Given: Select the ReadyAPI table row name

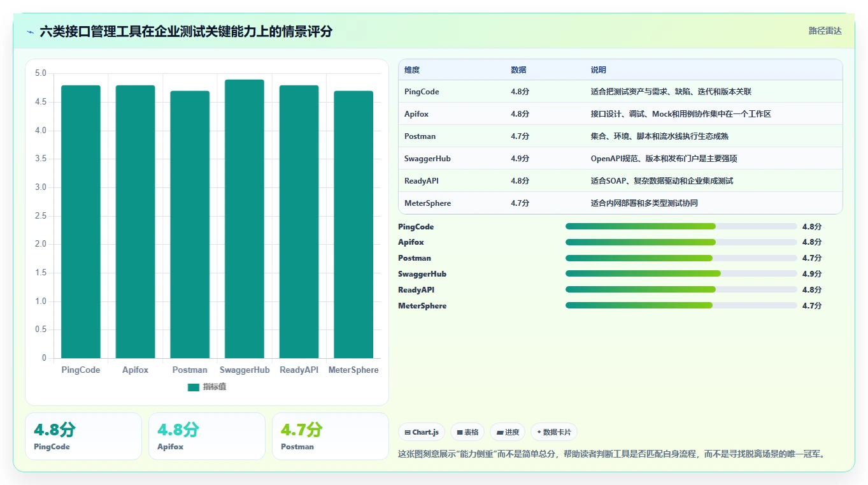Looking at the screenshot, I should click(422, 181).
